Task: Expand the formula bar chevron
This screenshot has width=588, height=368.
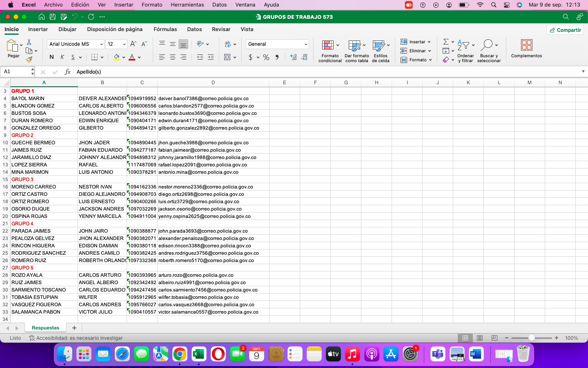Action: click(583, 72)
